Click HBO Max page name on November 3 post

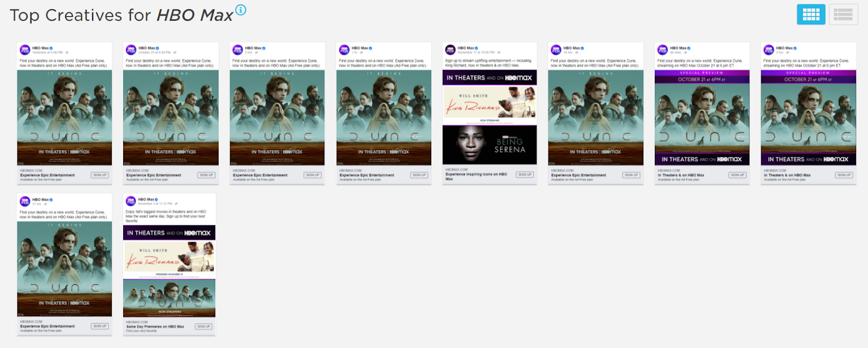pos(146,199)
